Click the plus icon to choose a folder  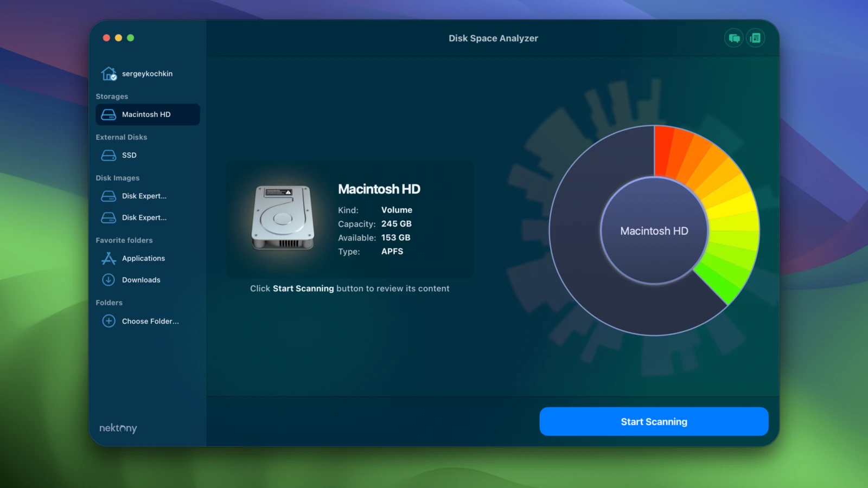point(108,321)
